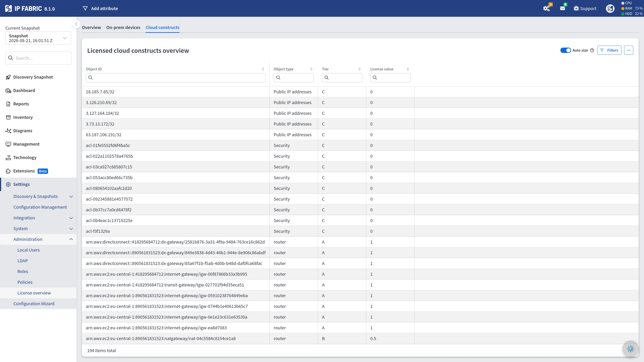
Task: Click the Support link text
Action: coord(588,9)
